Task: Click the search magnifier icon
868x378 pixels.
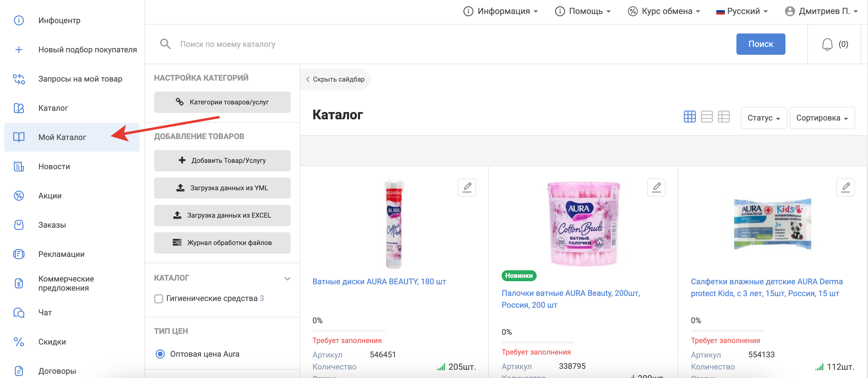Action: tap(165, 44)
